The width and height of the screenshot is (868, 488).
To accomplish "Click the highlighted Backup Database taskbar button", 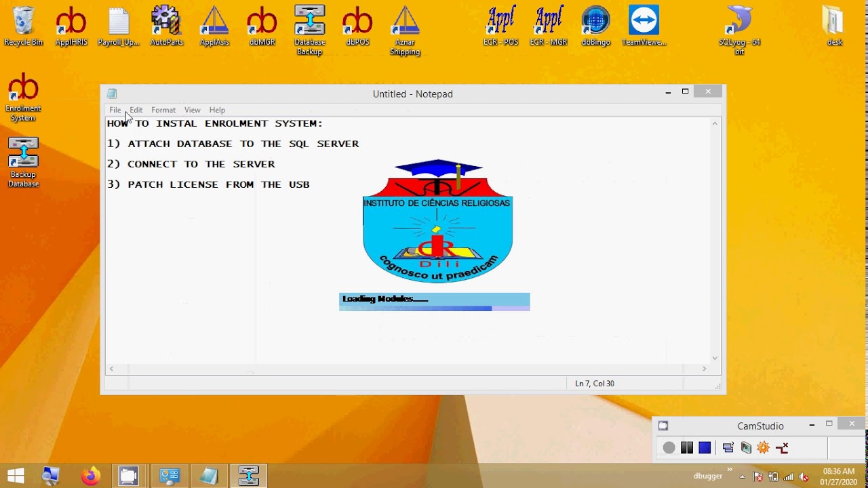I will coord(249,476).
